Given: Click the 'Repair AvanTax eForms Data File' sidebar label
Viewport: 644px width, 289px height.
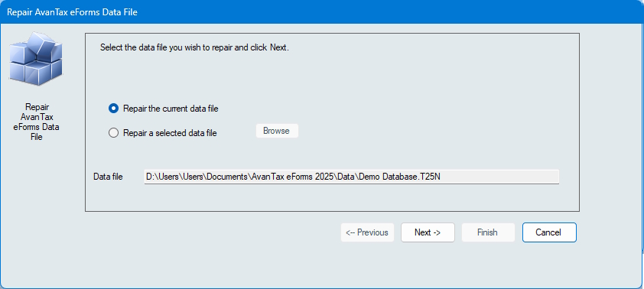Looking at the screenshot, I should (37, 122).
